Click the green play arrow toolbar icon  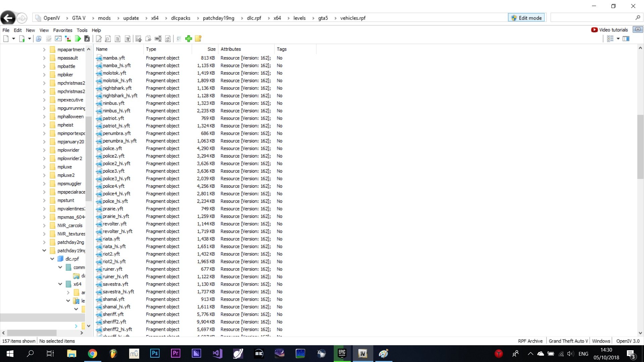click(78, 39)
